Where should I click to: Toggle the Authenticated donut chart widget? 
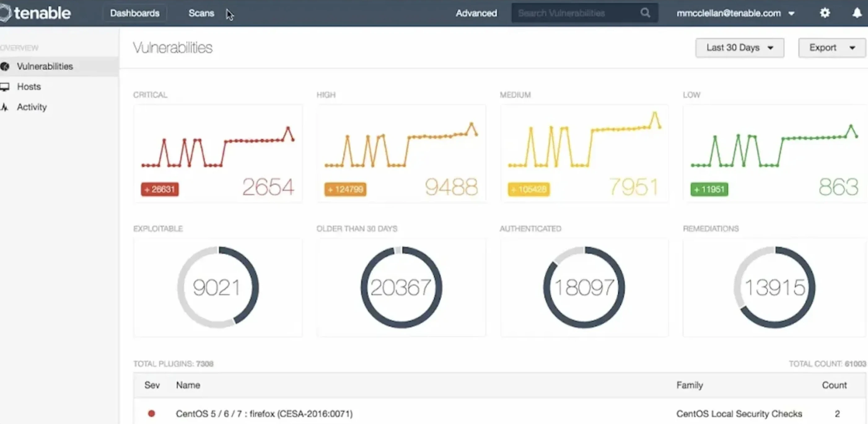pyautogui.click(x=585, y=287)
